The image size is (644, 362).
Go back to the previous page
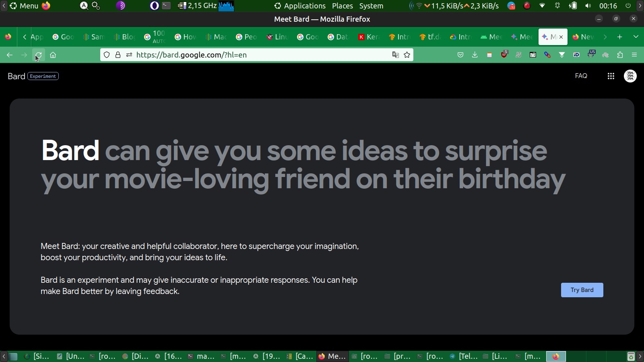10,55
